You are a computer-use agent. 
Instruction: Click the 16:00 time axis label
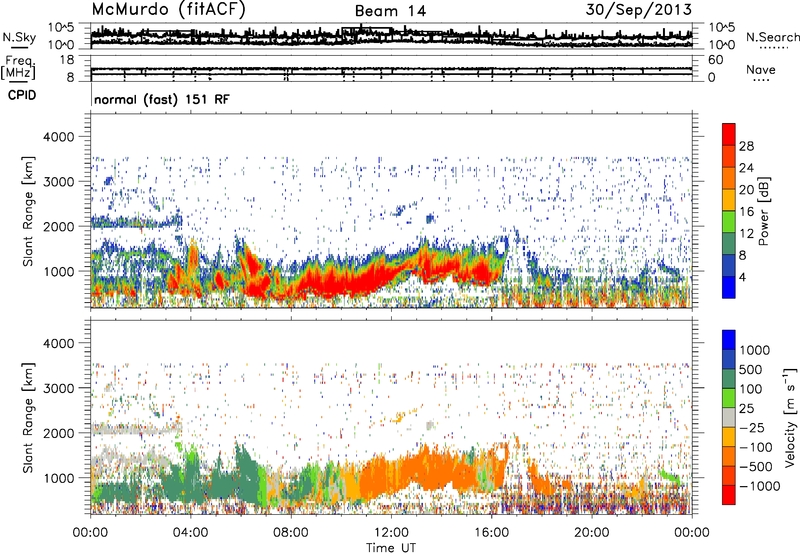(x=491, y=533)
